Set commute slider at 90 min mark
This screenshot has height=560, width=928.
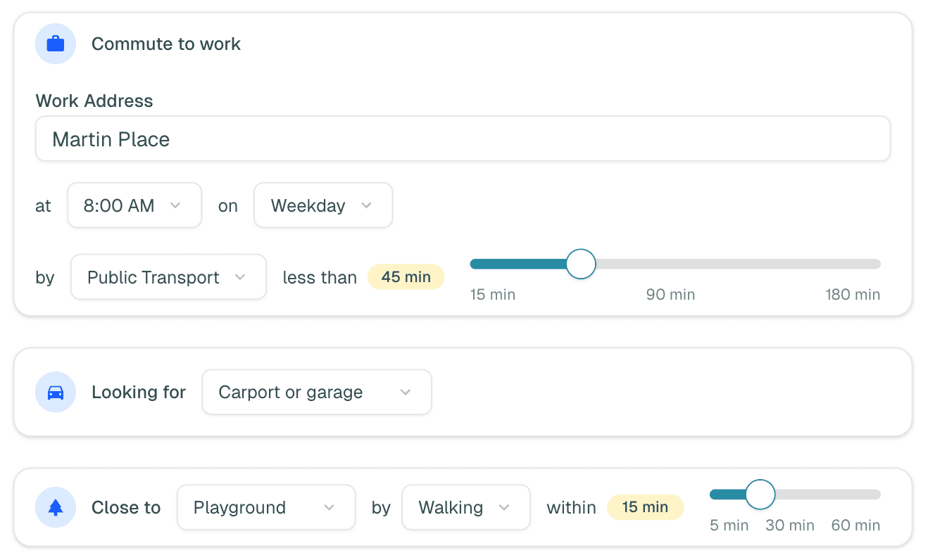point(671,265)
